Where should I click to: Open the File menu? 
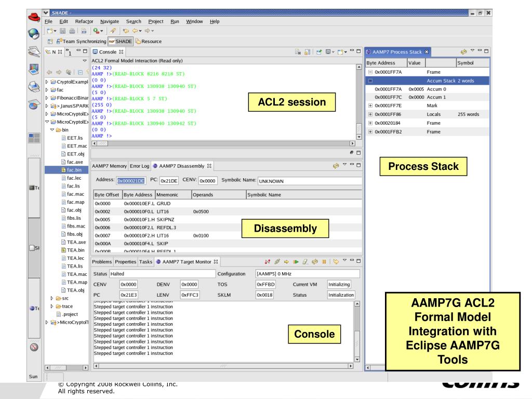[48, 21]
